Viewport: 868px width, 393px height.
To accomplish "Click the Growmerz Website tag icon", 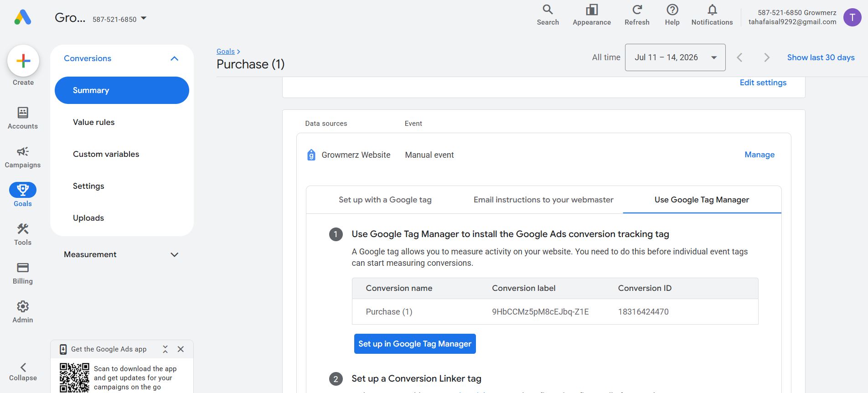I will coord(311,155).
